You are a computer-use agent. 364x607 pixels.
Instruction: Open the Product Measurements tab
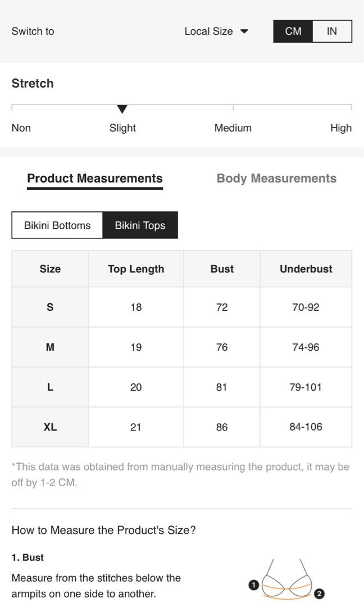coord(95,179)
